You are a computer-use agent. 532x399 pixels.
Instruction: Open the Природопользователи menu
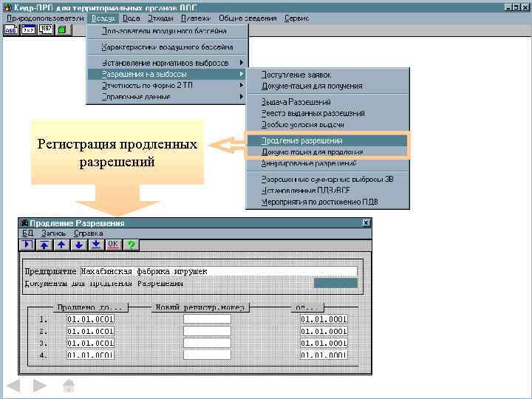[45, 18]
